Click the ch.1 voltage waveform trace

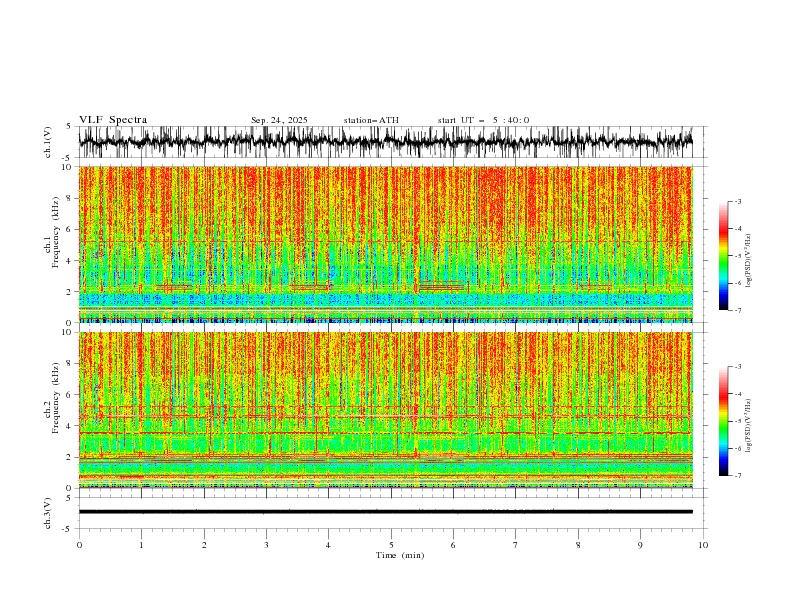point(385,142)
